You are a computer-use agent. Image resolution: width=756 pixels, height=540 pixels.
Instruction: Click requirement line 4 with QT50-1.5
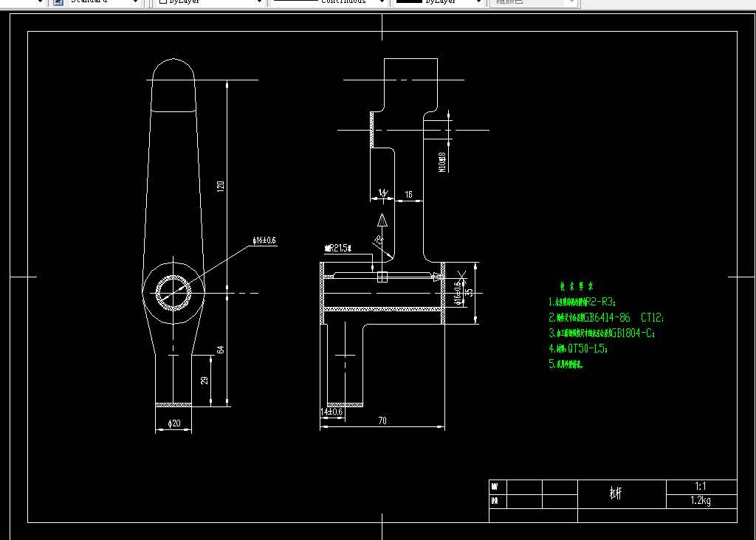click(578, 348)
